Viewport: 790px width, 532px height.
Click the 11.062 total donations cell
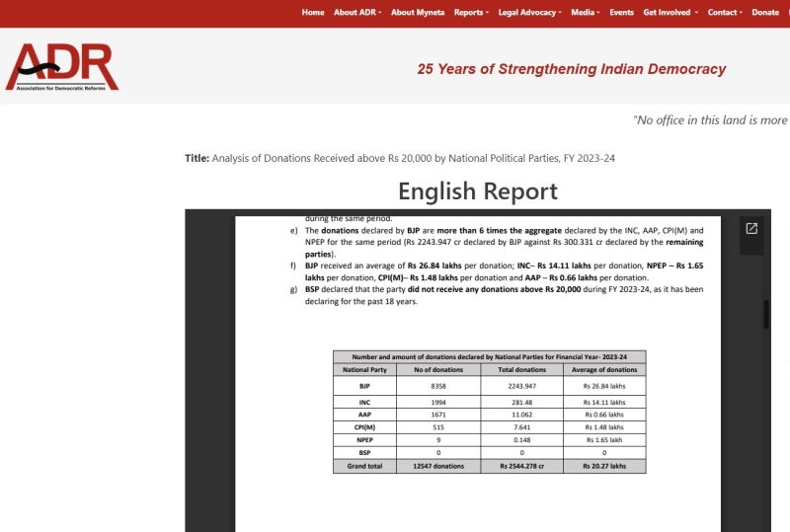point(522,415)
